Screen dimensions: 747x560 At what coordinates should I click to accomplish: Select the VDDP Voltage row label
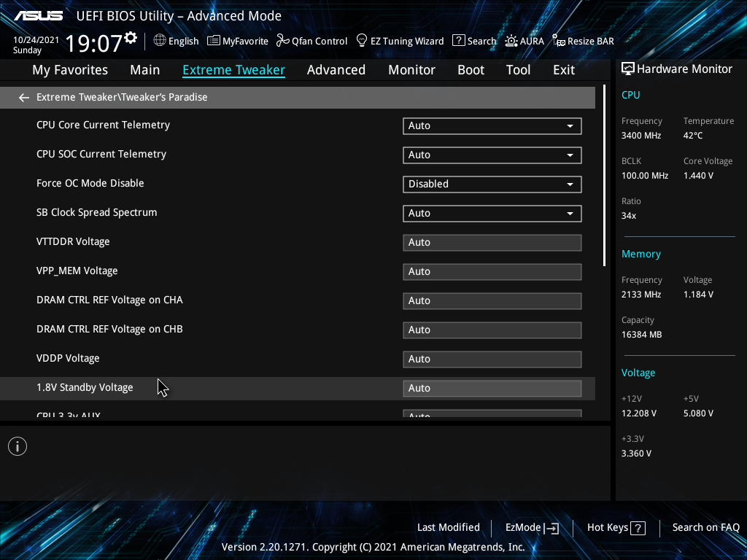pos(68,359)
